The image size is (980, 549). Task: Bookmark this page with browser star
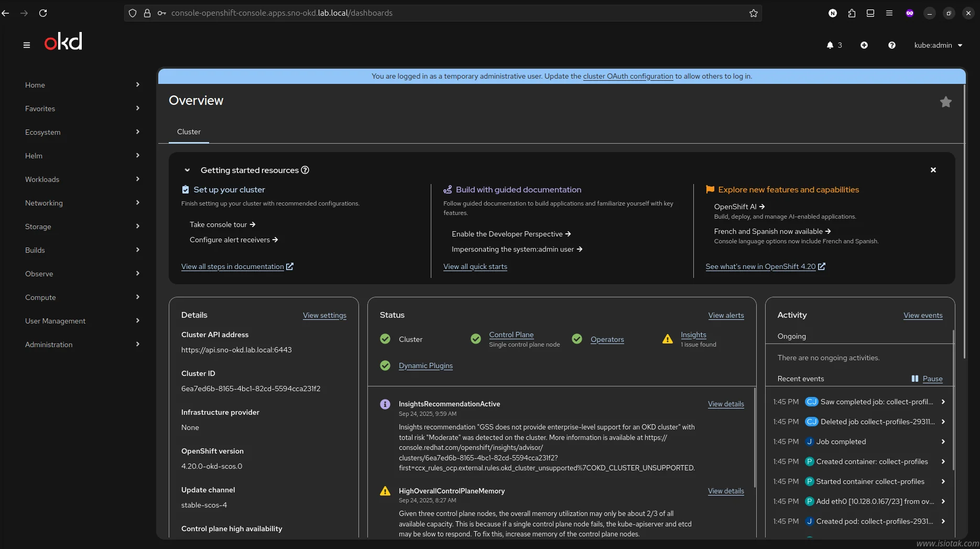754,13
